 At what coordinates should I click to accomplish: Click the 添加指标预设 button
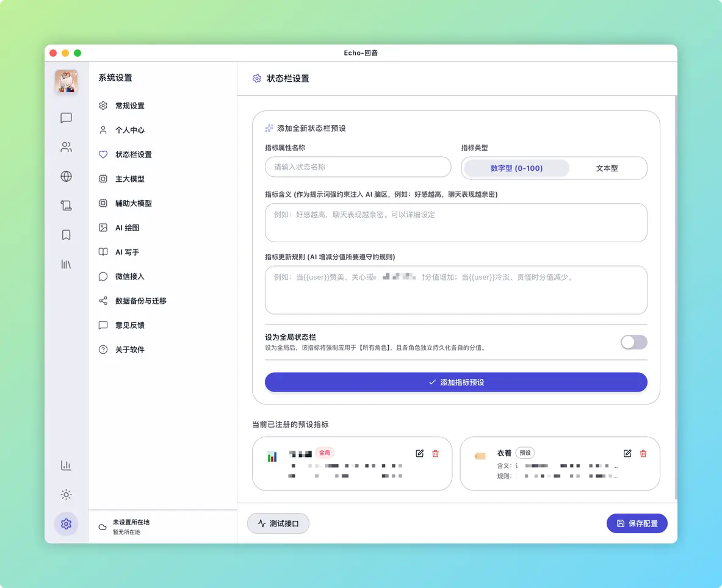pyautogui.click(x=456, y=382)
